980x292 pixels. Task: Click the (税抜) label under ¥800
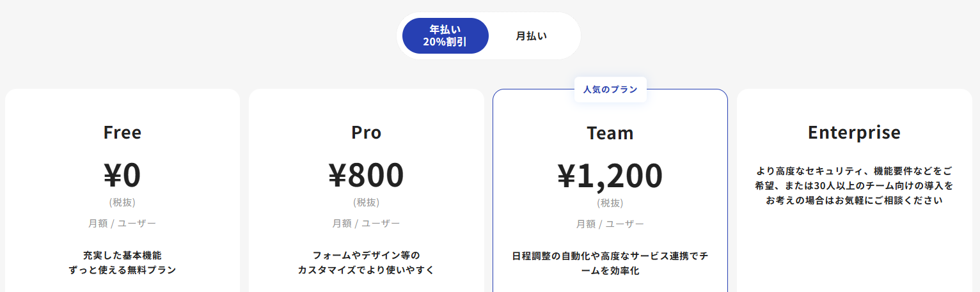point(366,203)
